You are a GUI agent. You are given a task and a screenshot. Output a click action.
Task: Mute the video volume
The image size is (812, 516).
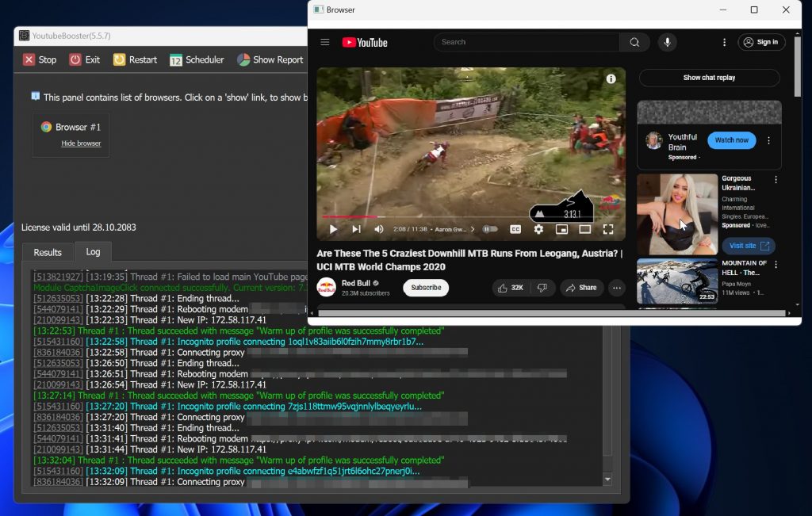coord(379,229)
